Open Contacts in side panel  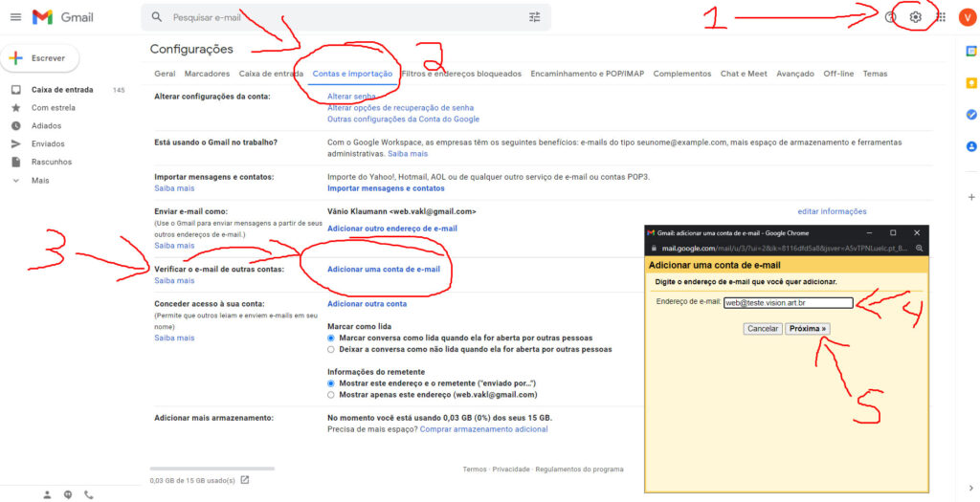[971, 146]
